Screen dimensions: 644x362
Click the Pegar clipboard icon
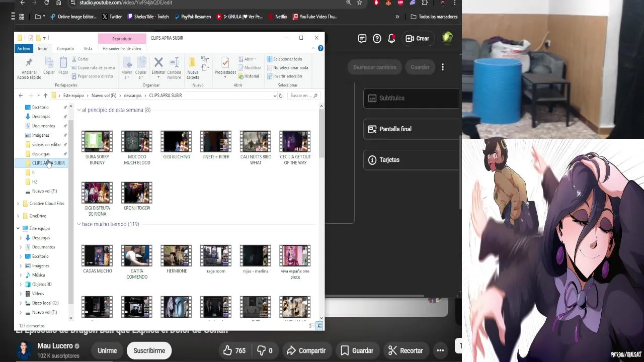click(63, 63)
